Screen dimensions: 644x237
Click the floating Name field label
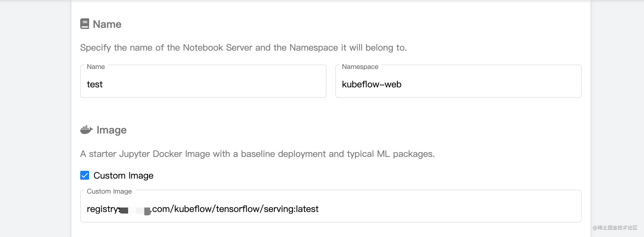point(96,67)
